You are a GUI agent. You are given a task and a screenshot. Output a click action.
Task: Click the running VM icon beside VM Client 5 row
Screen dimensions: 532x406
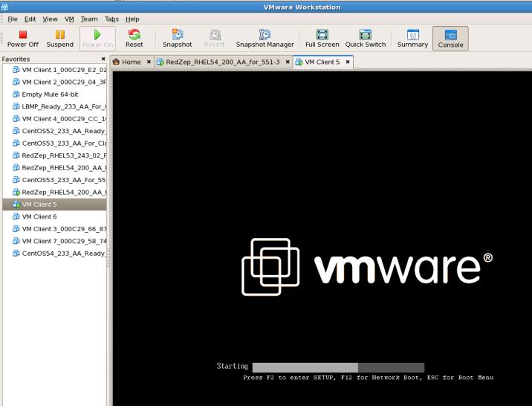point(16,204)
